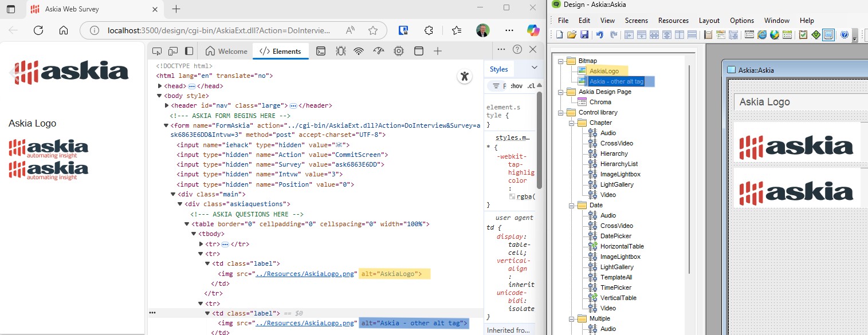Save using the blue floppy disk icon
The height and width of the screenshot is (335, 868).
point(584,35)
